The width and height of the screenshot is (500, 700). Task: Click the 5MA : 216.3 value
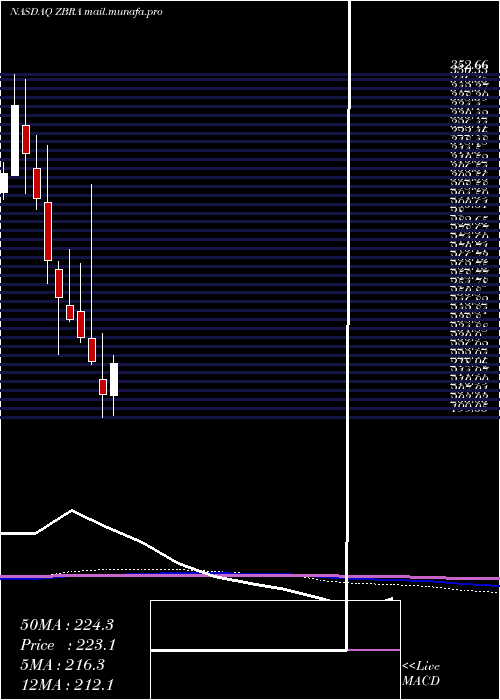[x=62, y=665]
